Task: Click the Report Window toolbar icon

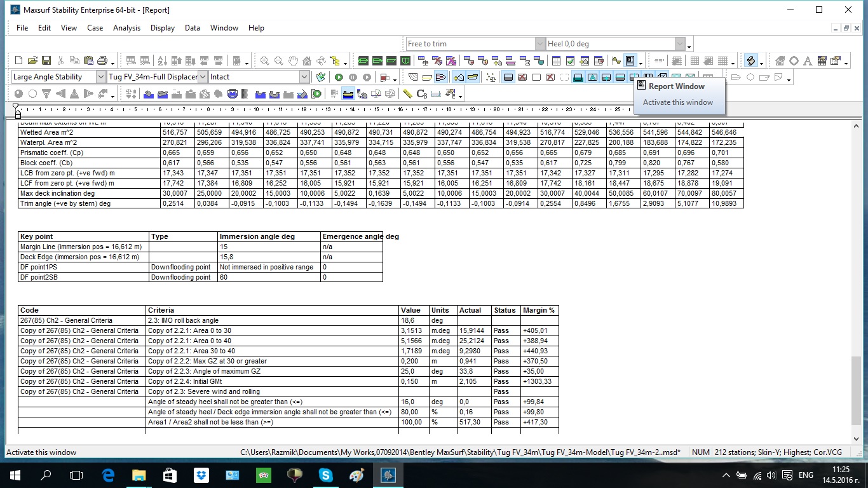Action: [x=630, y=61]
